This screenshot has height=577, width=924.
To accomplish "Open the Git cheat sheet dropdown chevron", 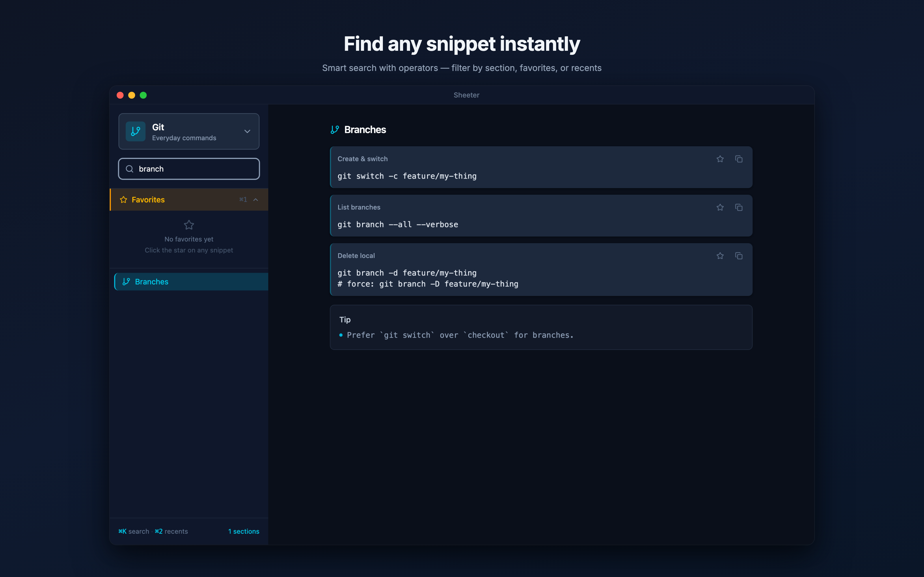I will pos(247,131).
